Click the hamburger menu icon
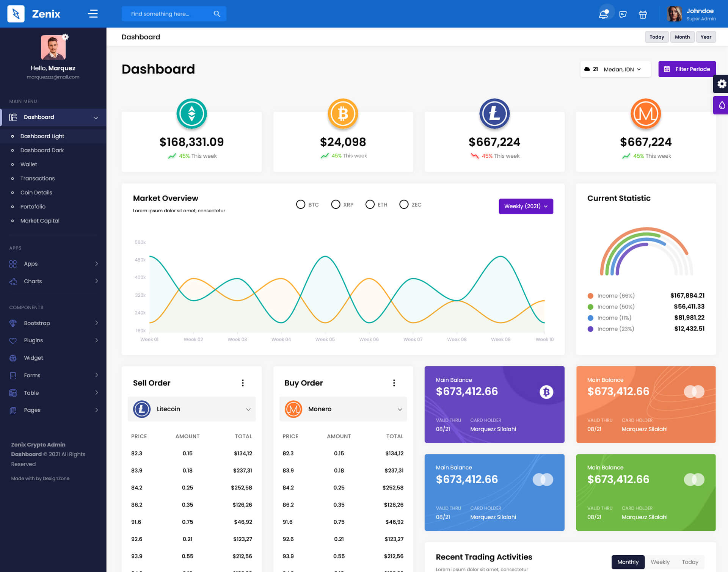Image resolution: width=728 pixels, height=572 pixels. [93, 14]
